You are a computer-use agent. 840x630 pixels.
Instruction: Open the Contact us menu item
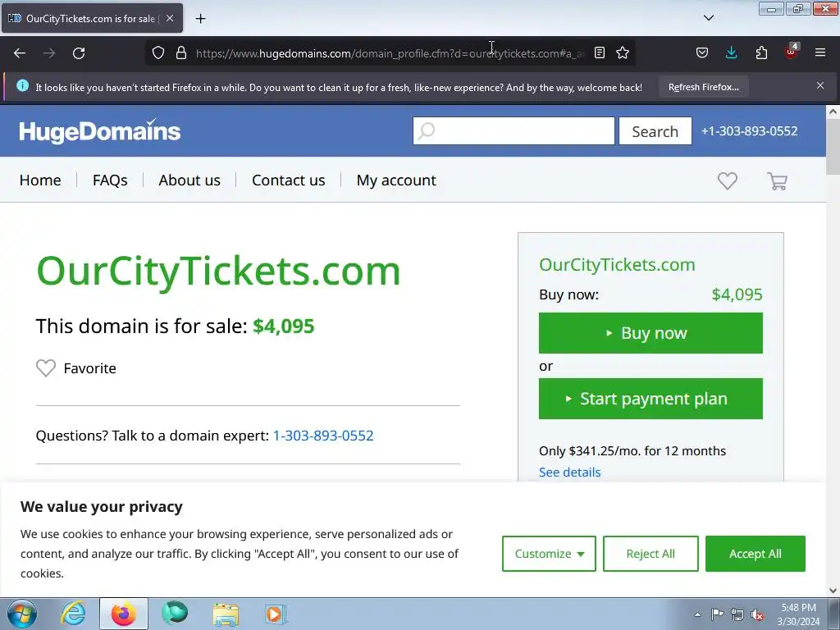coord(288,180)
